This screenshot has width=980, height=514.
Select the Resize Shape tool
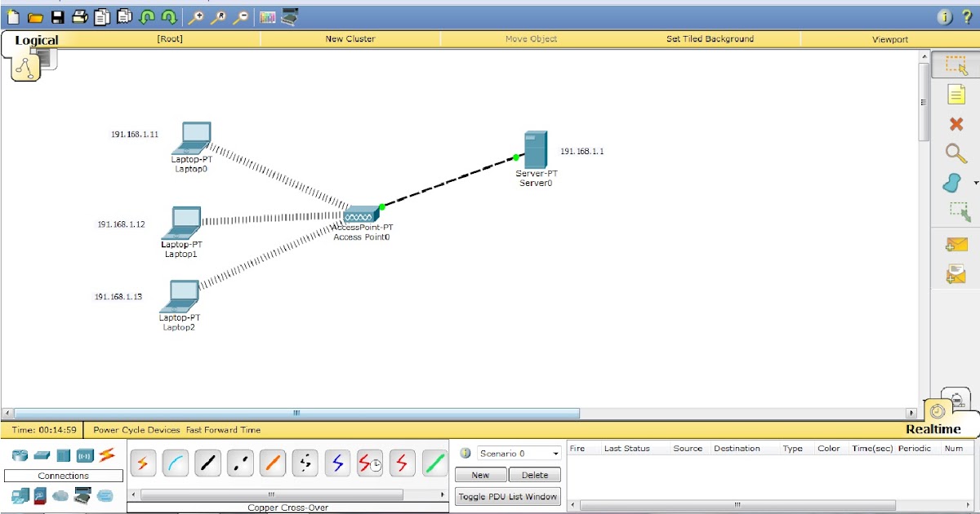[960, 212]
